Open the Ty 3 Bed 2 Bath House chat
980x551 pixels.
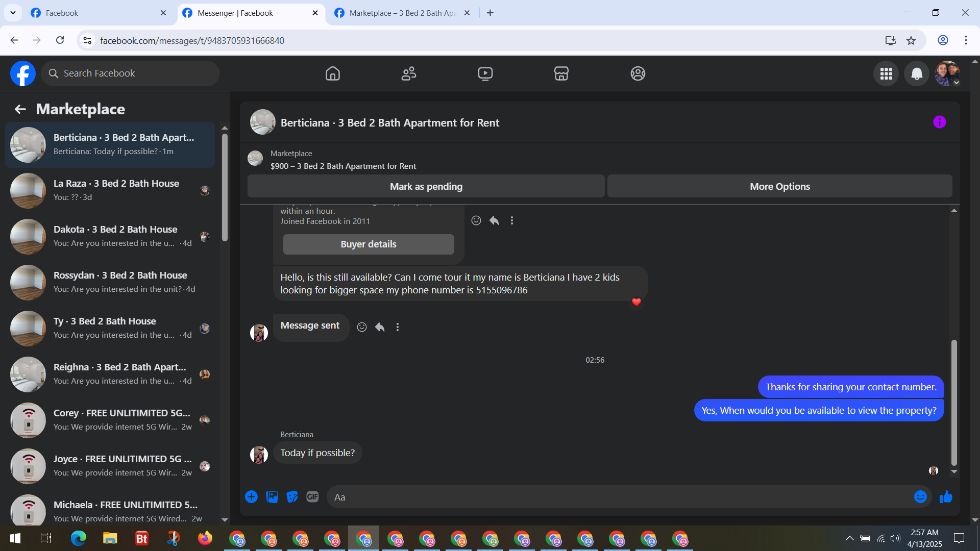pos(110,329)
